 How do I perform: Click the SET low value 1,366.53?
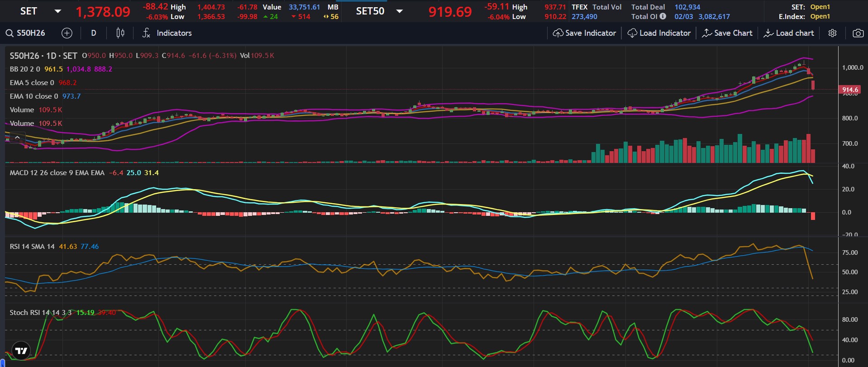click(x=211, y=17)
